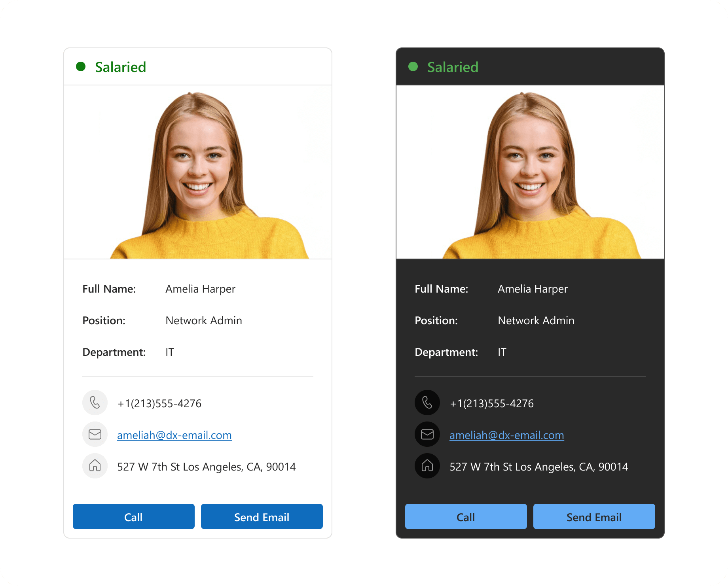728x586 pixels.
Task: Click the envelope icon on the dark card
Action: pyautogui.click(x=427, y=434)
